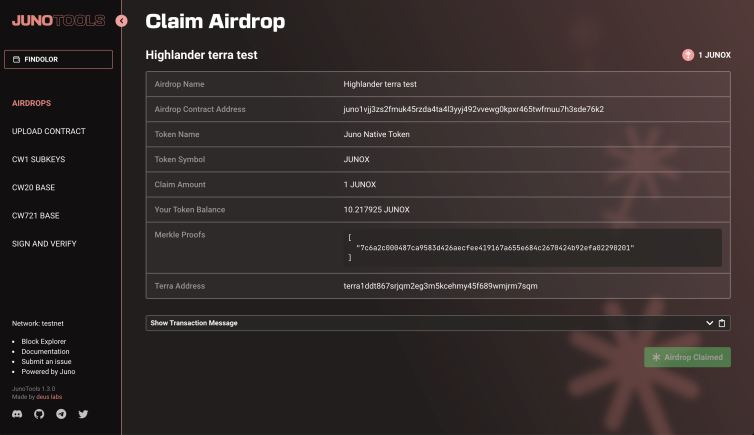This screenshot has width=754, height=435.
Task: Expand the Show Transaction Message chevron
Action: [709, 323]
